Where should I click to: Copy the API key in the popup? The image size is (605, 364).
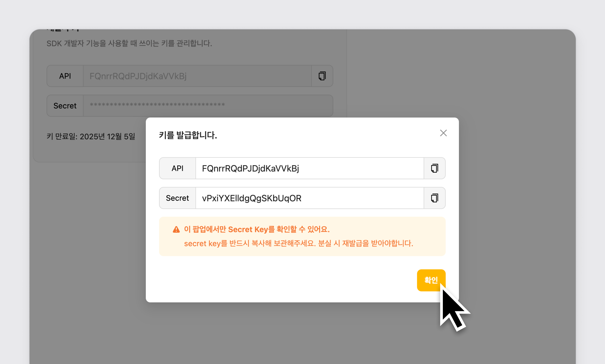[434, 168]
